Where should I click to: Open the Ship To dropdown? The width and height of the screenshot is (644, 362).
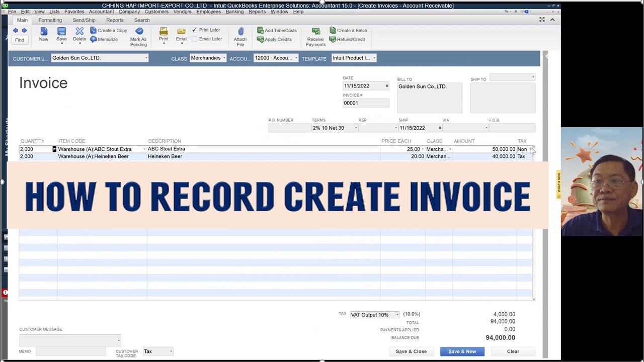tap(533, 77)
